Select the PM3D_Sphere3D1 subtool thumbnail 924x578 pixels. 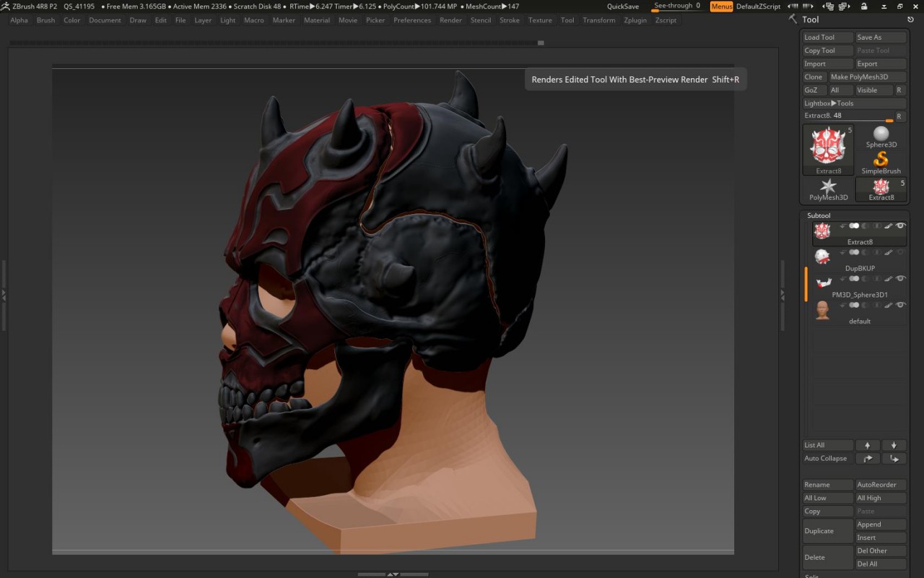tap(824, 282)
